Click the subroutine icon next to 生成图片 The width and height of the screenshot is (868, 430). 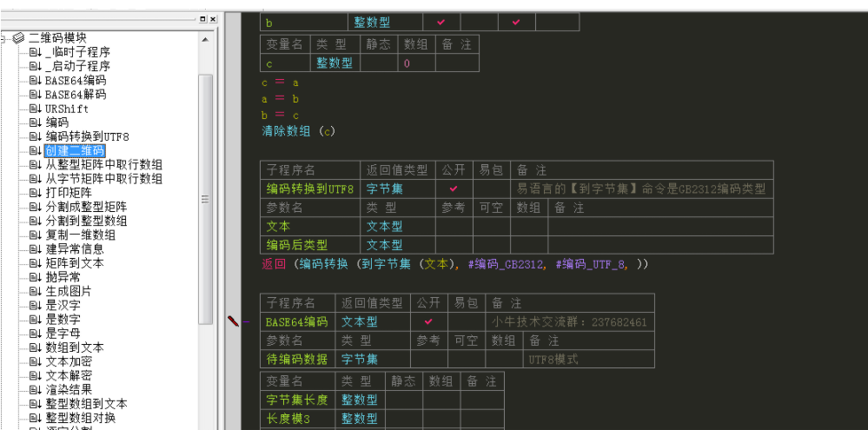35,291
